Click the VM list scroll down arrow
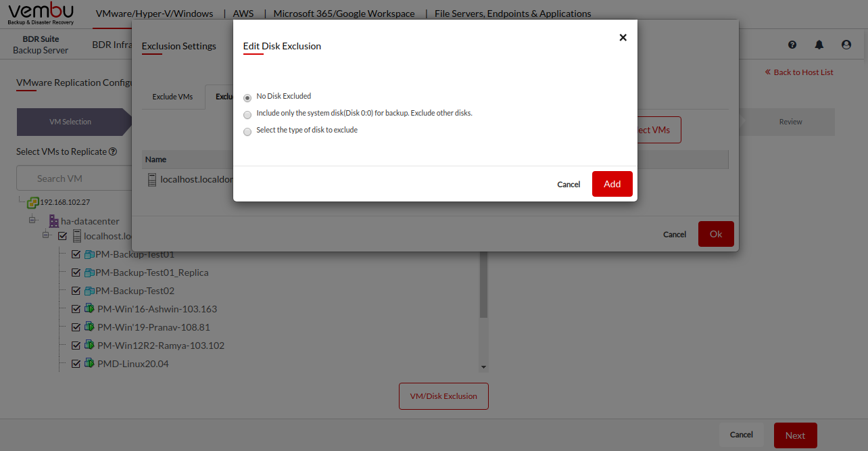The image size is (868, 451). pyautogui.click(x=483, y=366)
